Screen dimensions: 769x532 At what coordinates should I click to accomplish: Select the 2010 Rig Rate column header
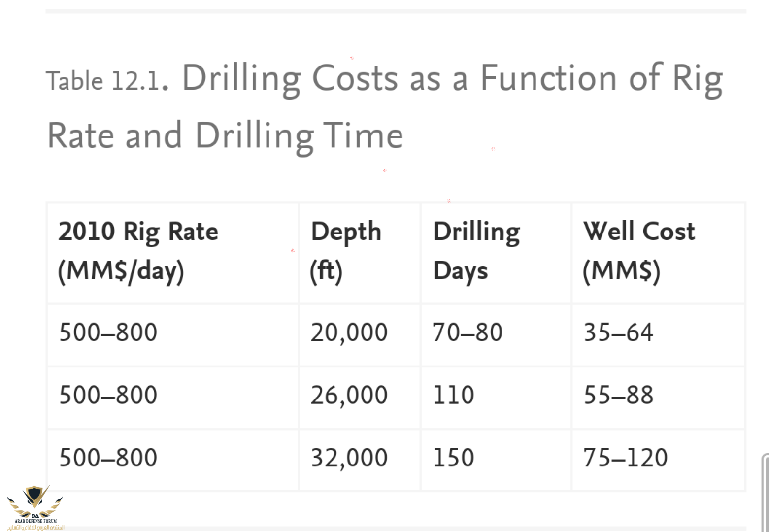[x=138, y=251]
